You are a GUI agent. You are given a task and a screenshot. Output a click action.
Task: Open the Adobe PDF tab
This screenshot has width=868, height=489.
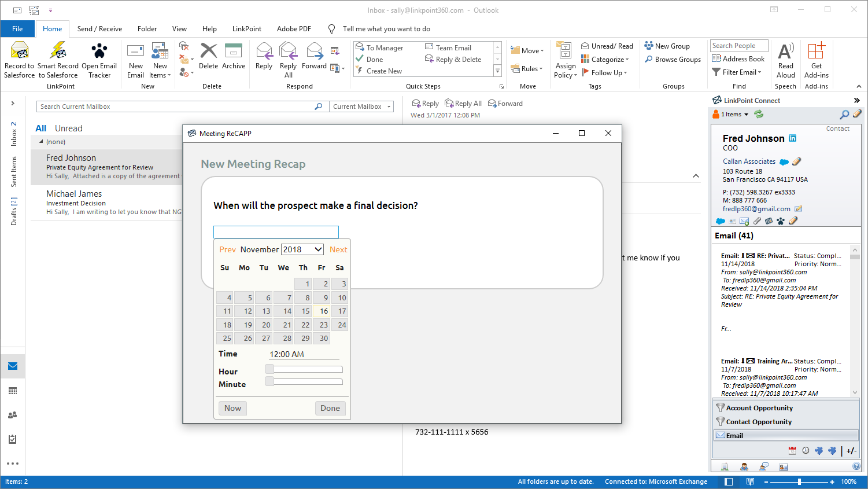point(294,29)
